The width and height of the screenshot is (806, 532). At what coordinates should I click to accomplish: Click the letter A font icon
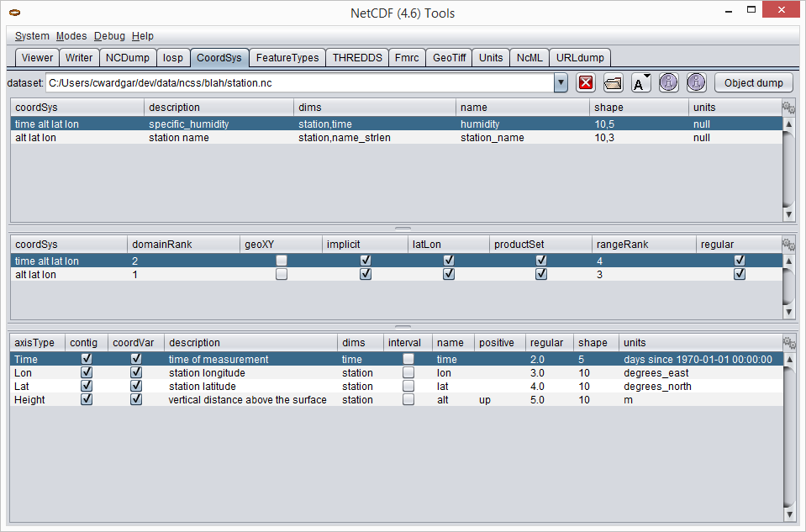[x=640, y=82]
